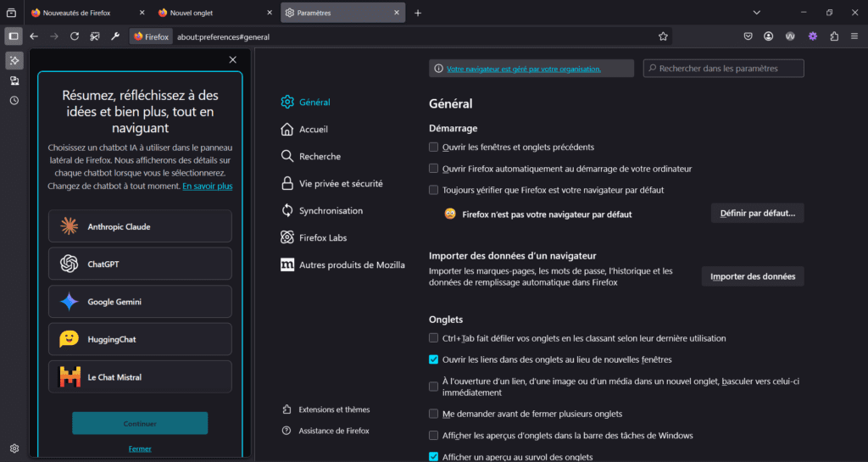Image resolution: width=868 pixels, height=462 pixels.
Task: Enable Ouvrir Firefox automatiquement au démarrage
Action: (x=433, y=169)
